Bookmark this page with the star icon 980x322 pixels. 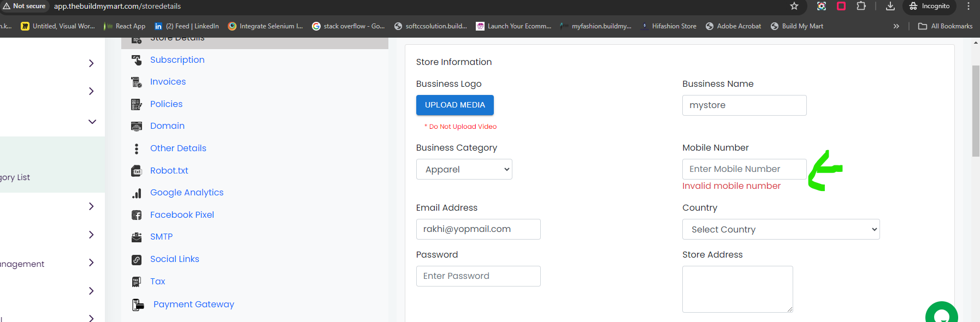coord(794,6)
